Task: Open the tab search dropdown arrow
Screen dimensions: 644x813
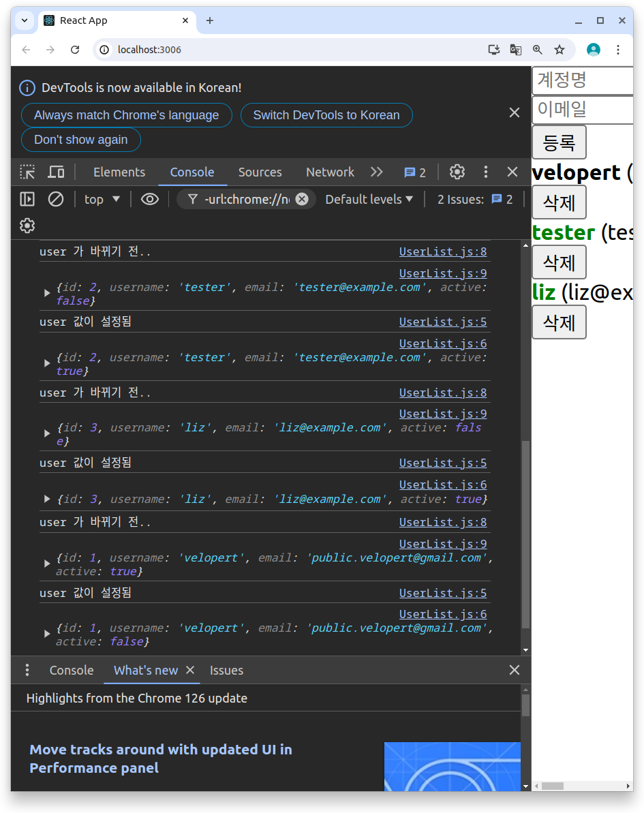Action: coord(25,20)
